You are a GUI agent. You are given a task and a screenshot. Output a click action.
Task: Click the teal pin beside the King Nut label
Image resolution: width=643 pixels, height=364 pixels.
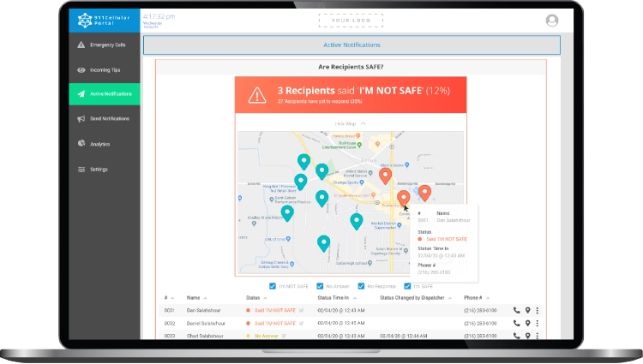point(301,182)
